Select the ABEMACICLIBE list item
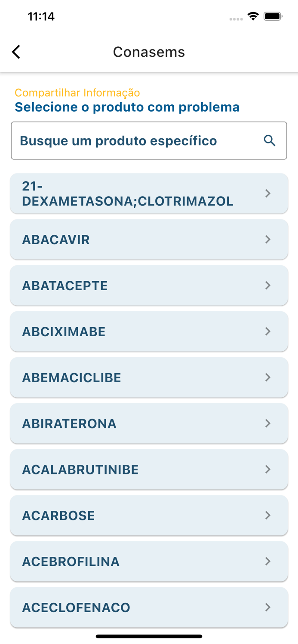Viewport: 298px width, 644px height. pyautogui.click(x=149, y=377)
